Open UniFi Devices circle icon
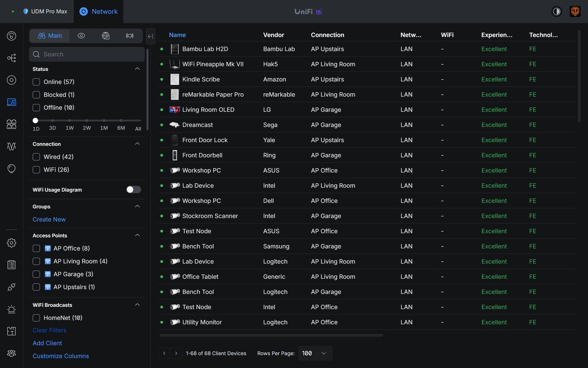This screenshot has width=588, height=368. (x=11, y=80)
